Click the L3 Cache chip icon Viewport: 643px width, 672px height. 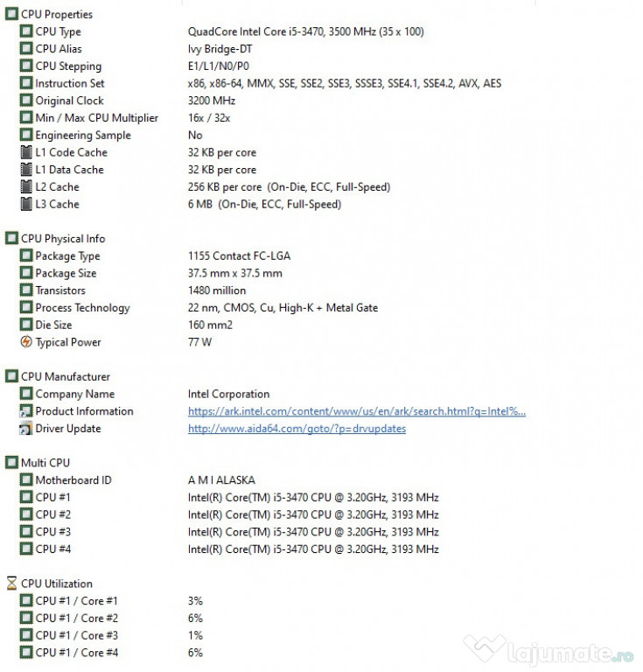(26, 204)
